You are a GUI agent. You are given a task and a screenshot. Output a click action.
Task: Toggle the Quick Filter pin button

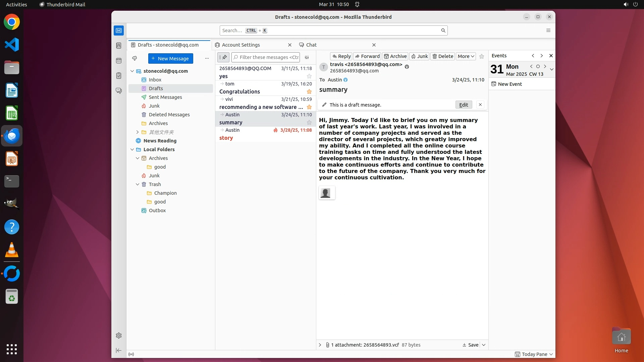pyautogui.click(x=223, y=57)
